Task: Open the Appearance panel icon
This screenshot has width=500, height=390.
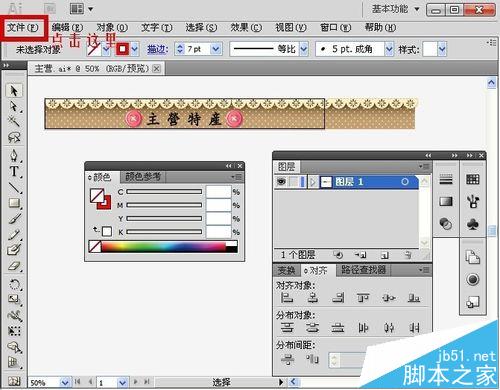Action: click(473, 279)
